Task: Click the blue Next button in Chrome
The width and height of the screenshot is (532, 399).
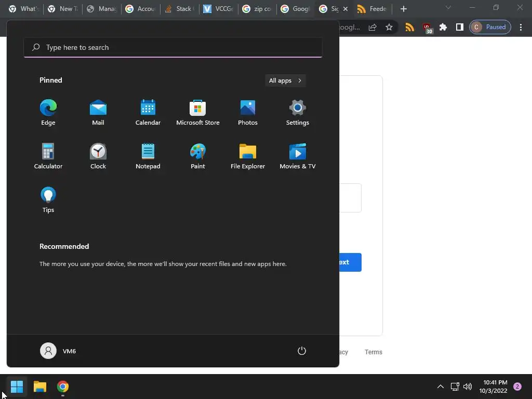Action: point(350,262)
